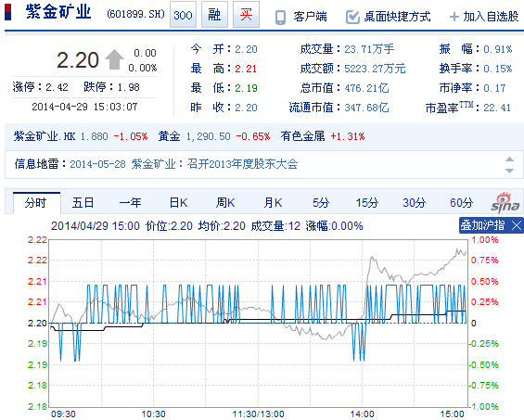Click the 300 index badge

(x=183, y=15)
